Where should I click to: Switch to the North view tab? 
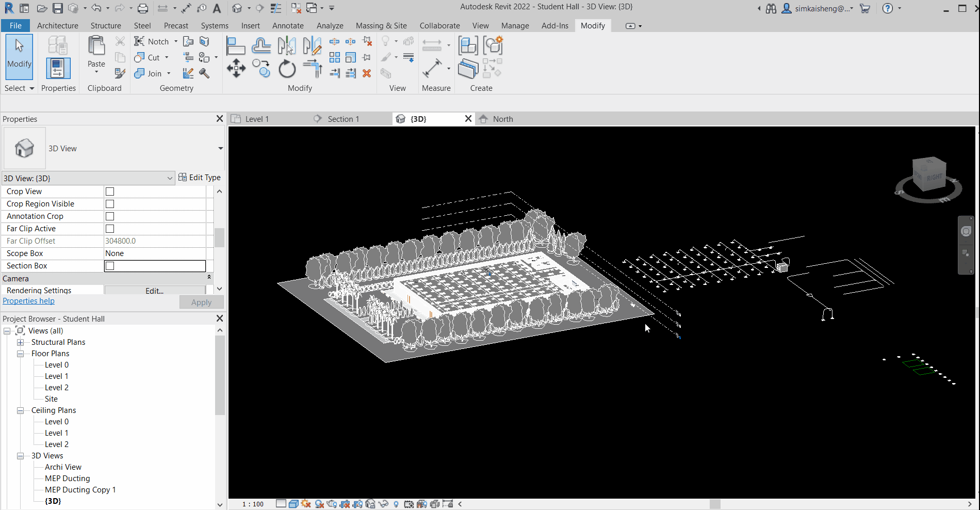(503, 119)
